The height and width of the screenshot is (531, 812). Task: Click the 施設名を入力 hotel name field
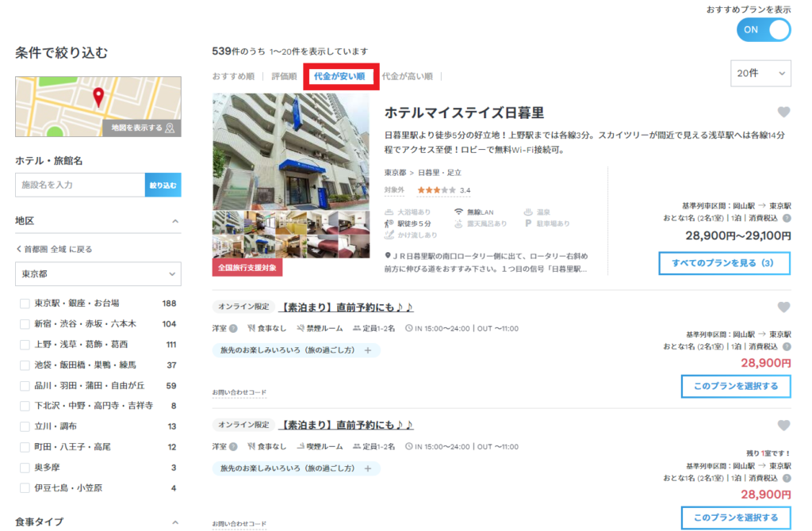coord(79,183)
